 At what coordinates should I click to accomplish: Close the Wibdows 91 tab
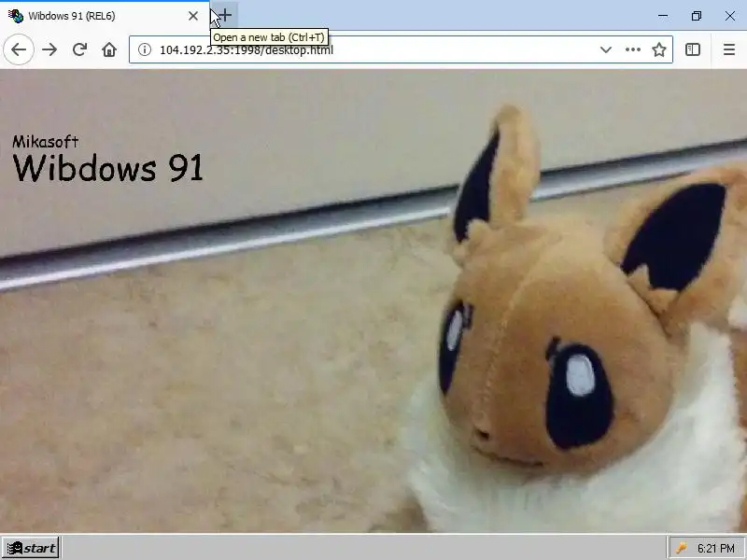click(193, 16)
